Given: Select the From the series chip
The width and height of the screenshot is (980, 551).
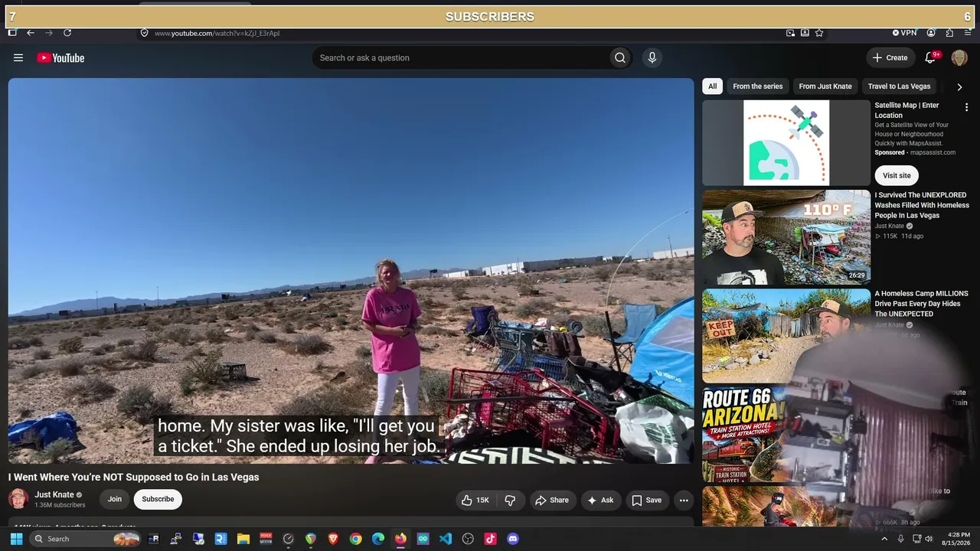Looking at the screenshot, I should pos(758,86).
